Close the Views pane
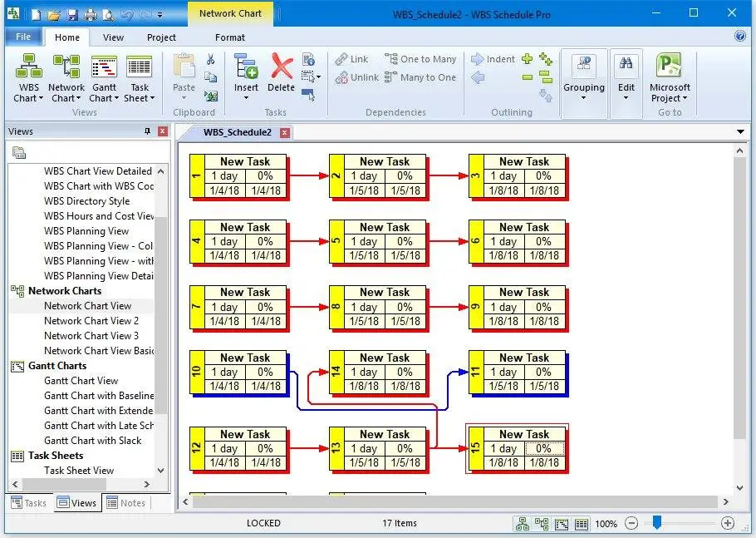 tap(163, 131)
